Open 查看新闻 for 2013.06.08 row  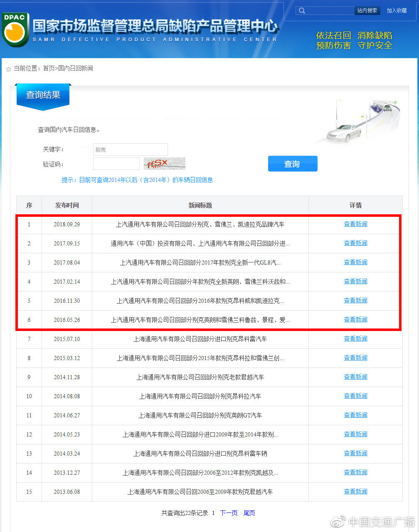(x=355, y=491)
